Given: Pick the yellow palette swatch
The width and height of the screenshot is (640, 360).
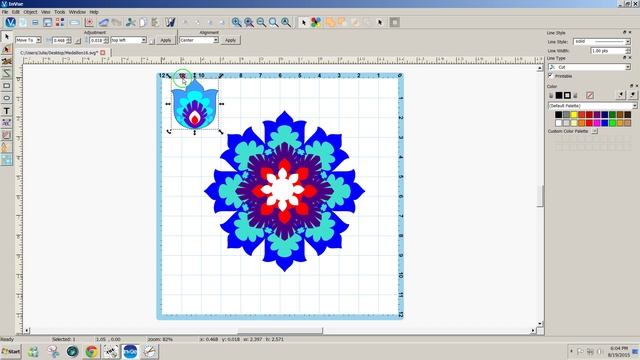Looking at the screenshot, I should coord(574,115).
